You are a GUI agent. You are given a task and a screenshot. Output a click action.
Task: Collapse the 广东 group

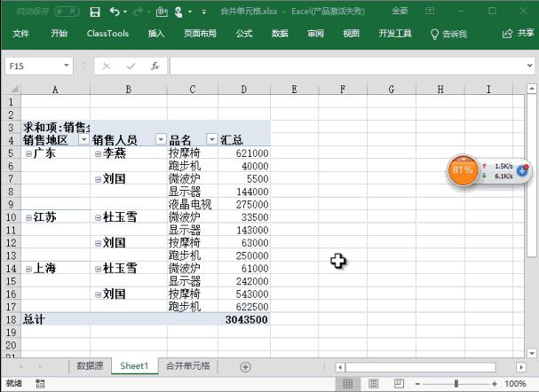pos(29,154)
